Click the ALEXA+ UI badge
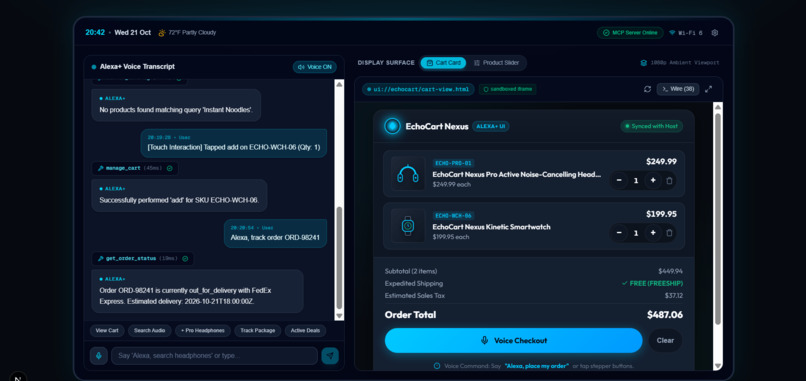Screen dimensions: 806x381 [x=491, y=126]
